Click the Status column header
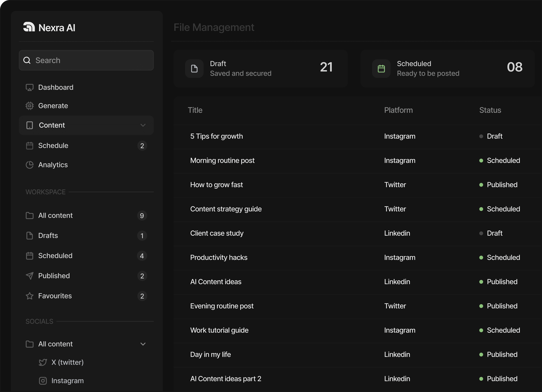 [x=490, y=110]
